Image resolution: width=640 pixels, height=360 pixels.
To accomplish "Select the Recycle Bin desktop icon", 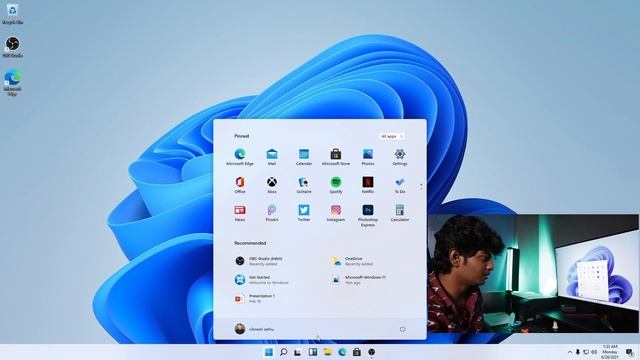I will click(x=12, y=14).
